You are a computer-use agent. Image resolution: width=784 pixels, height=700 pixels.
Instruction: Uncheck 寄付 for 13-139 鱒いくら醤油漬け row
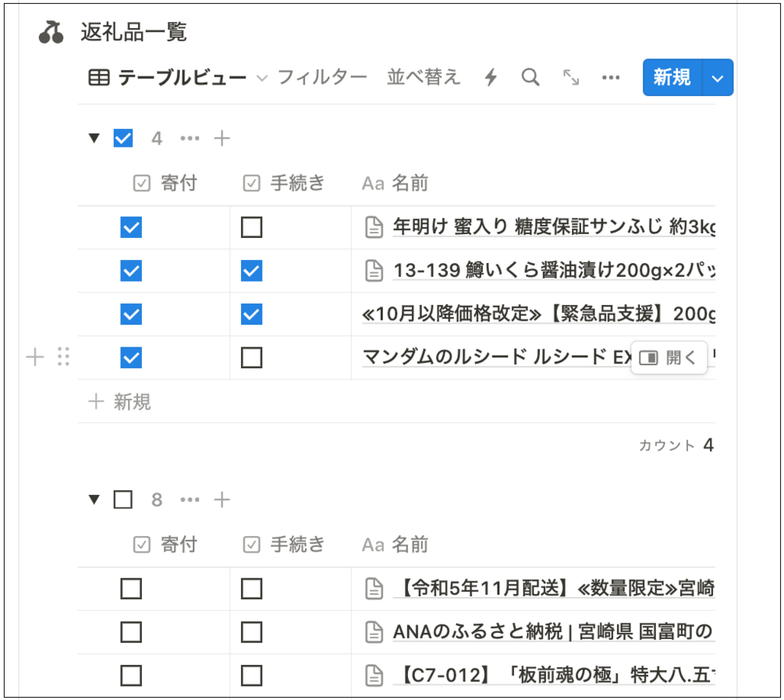(131, 271)
